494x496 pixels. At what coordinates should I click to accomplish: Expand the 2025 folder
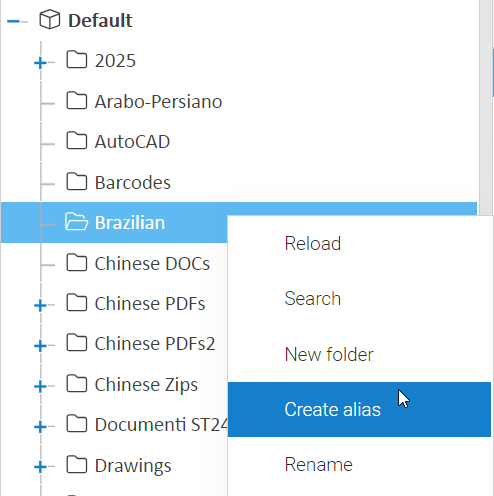pyautogui.click(x=40, y=62)
